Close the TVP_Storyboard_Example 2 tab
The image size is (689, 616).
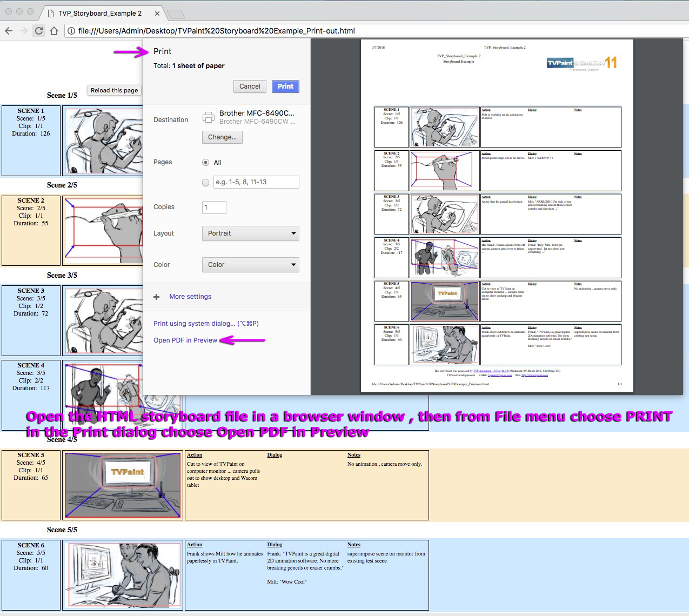(157, 14)
